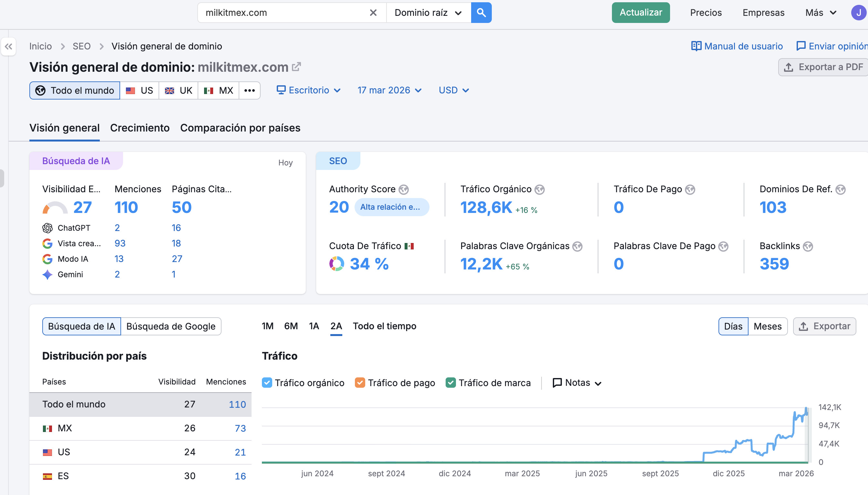Switch to the Crecimiento tab
Screen dimensions: 868x495
pyautogui.click(x=139, y=128)
